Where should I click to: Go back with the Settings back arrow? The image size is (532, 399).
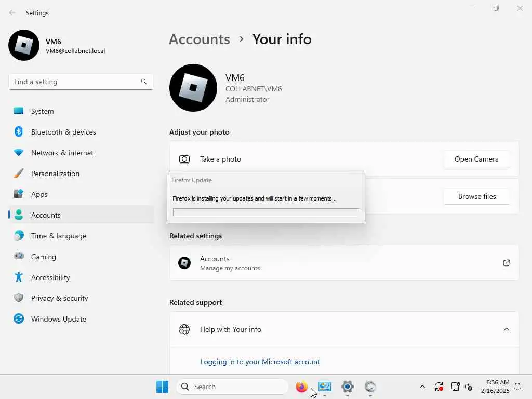[x=12, y=12]
